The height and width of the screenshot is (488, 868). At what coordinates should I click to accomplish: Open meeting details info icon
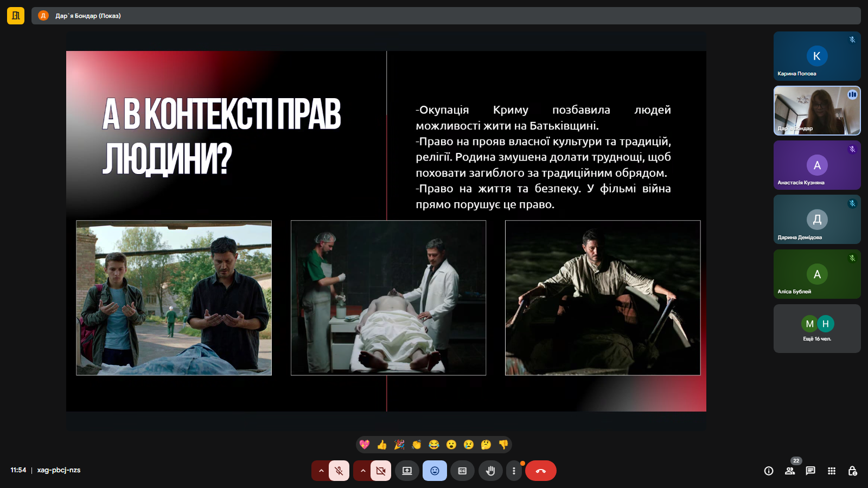[769, 471]
